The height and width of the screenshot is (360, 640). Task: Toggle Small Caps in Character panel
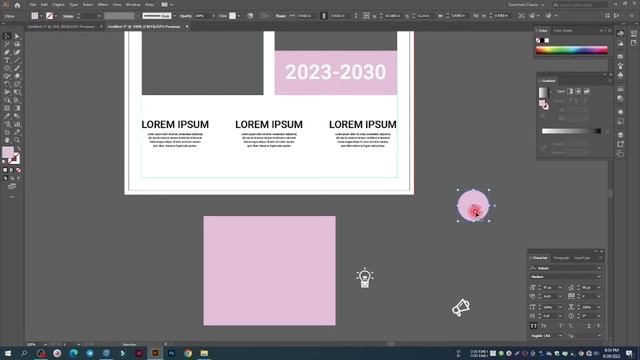544,326
